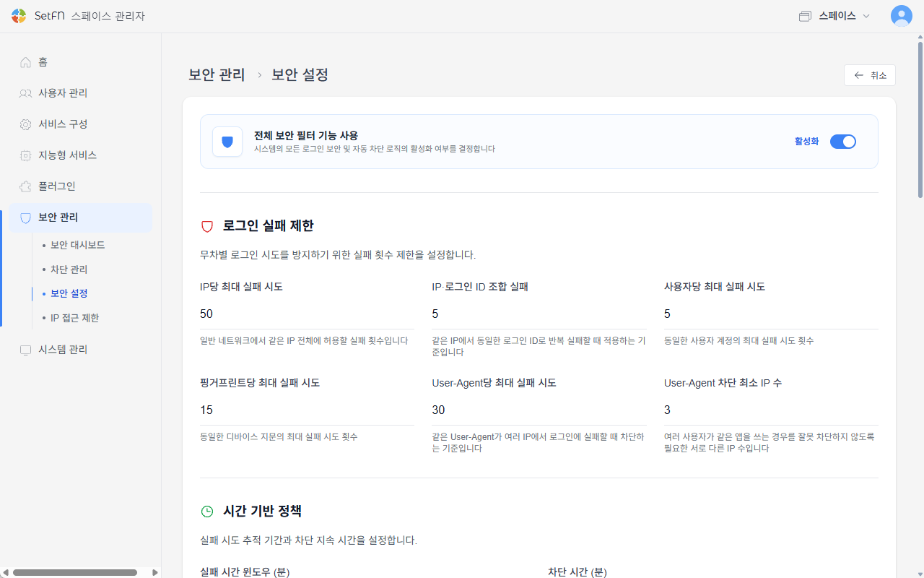Open 지능형 서비스 menu item
The width and height of the screenshot is (924, 578).
point(80,155)
